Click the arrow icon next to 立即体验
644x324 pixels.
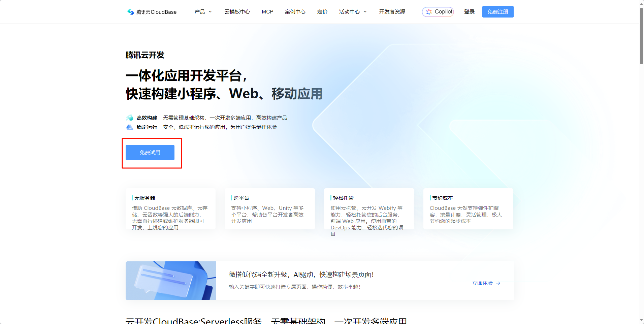pyautogui.click(x=498, y=283)
